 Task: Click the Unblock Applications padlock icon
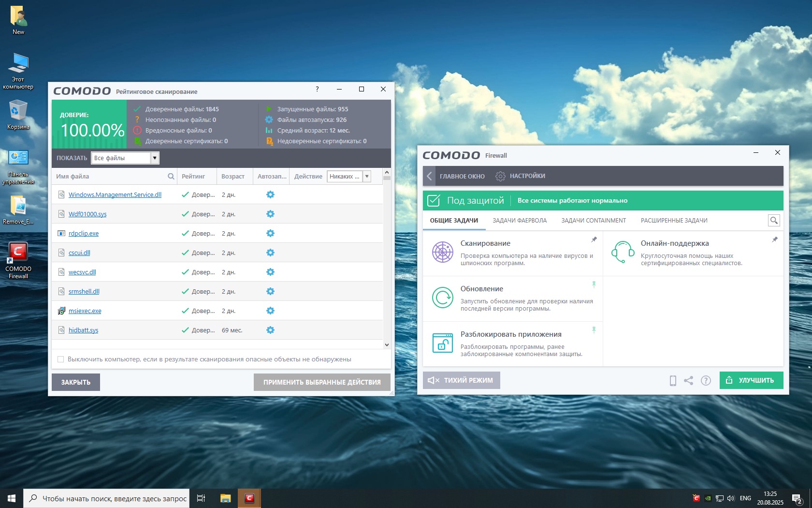[x=442, y=343]
